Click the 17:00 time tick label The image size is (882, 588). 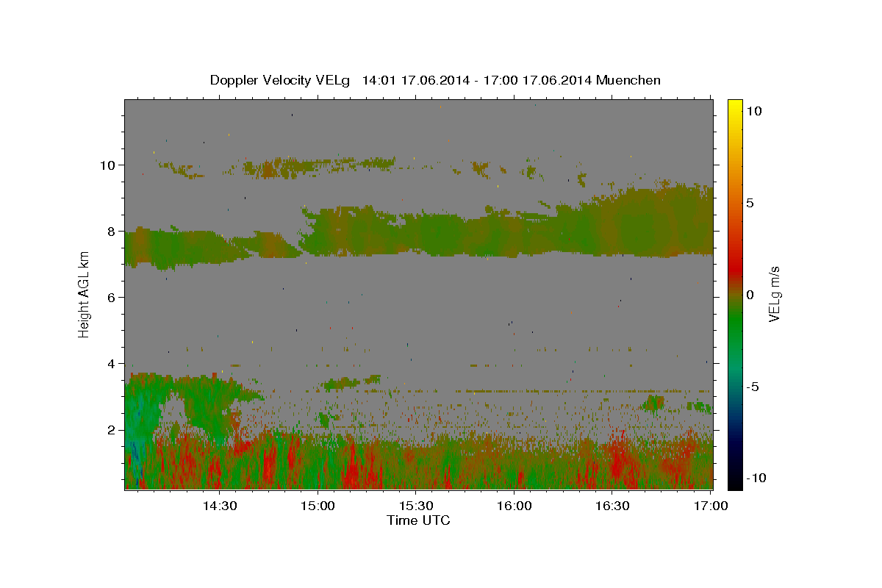coord(711,506)
